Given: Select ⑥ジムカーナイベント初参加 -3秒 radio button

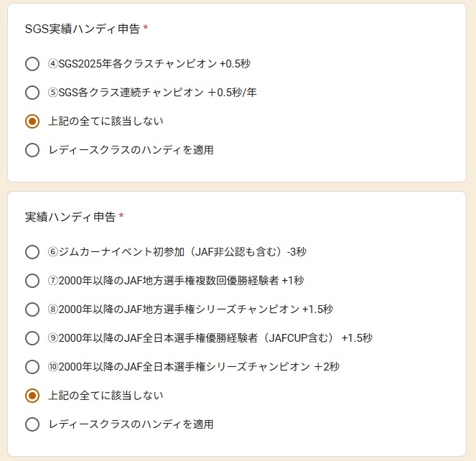Looking at the screenshot, I should click(32, 252).
